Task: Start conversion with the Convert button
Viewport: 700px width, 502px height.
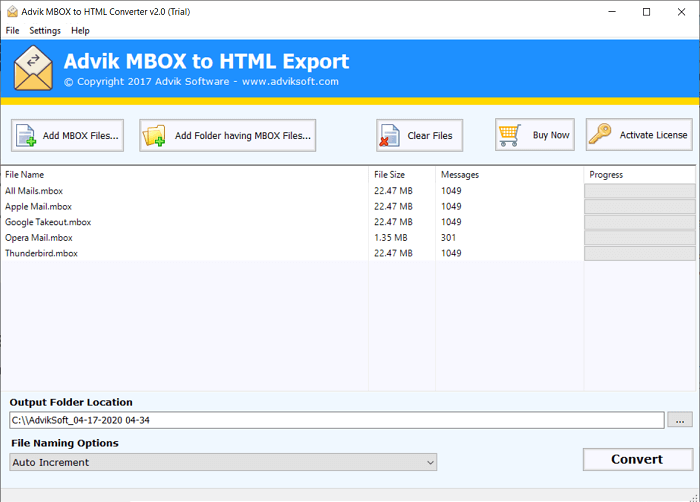Action: (x=638, y=459)
